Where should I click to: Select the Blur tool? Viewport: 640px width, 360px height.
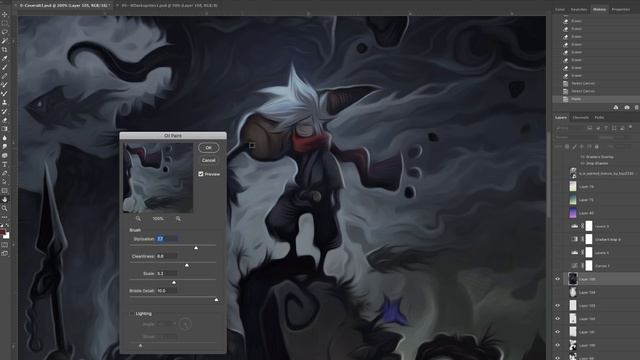(x=4, y=138)
